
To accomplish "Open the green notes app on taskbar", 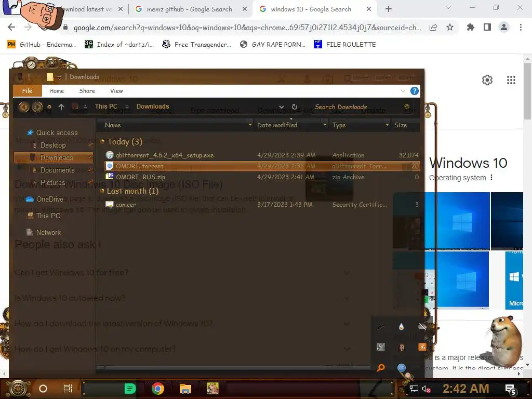I will 130,389.
